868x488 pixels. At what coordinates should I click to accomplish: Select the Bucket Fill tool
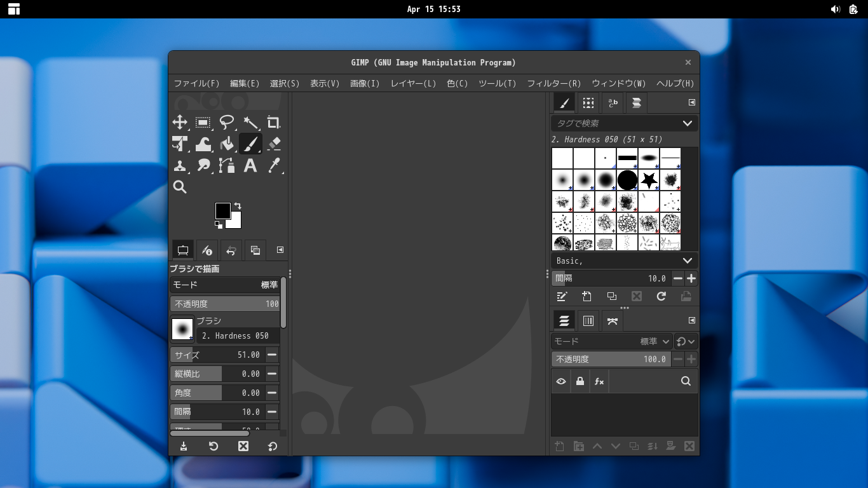coord(227,144)
